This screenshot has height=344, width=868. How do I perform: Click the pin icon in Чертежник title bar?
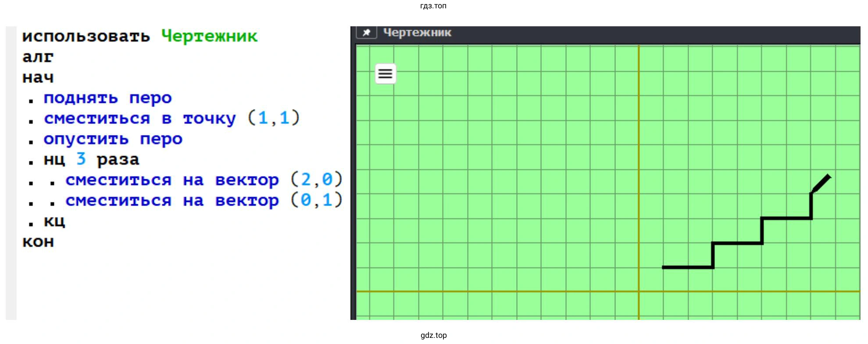tap(366, 32)
